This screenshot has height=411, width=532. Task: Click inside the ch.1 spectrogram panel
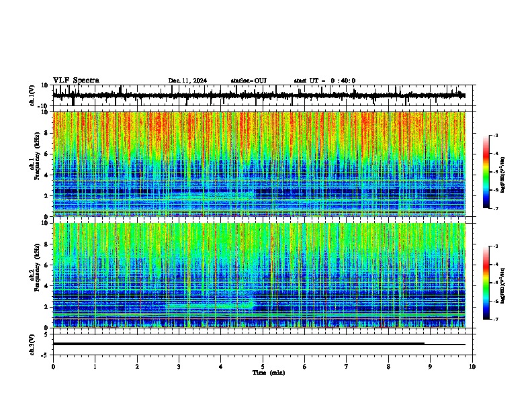[263, 164]
